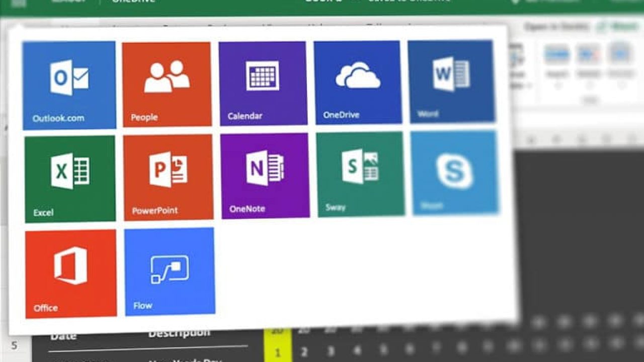Click the highlighted yellow cell with 1

coord(277,352)
